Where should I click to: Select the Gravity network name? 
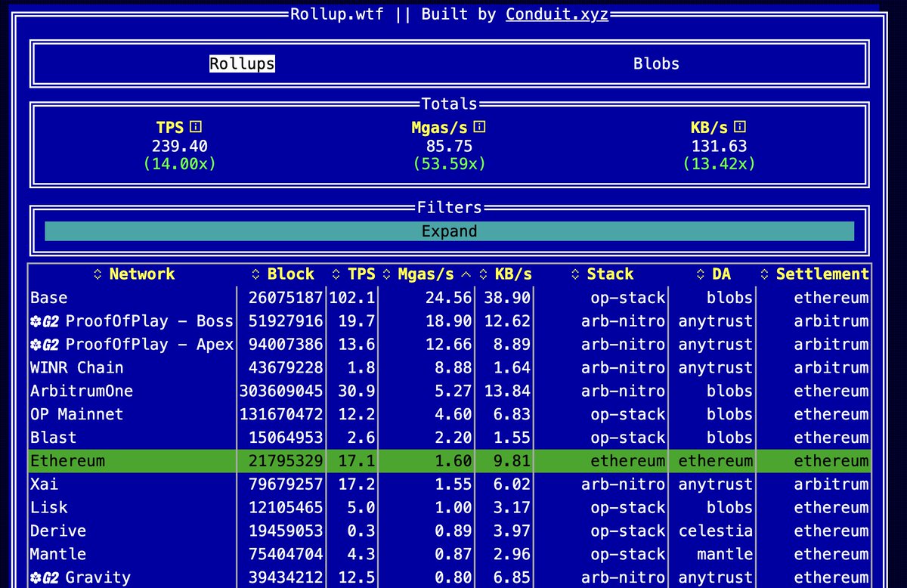98,578
